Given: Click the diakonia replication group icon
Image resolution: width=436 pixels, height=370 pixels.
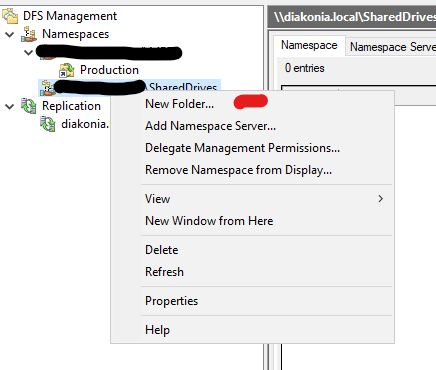Looking at the screenshot, I should click(48, 124).
